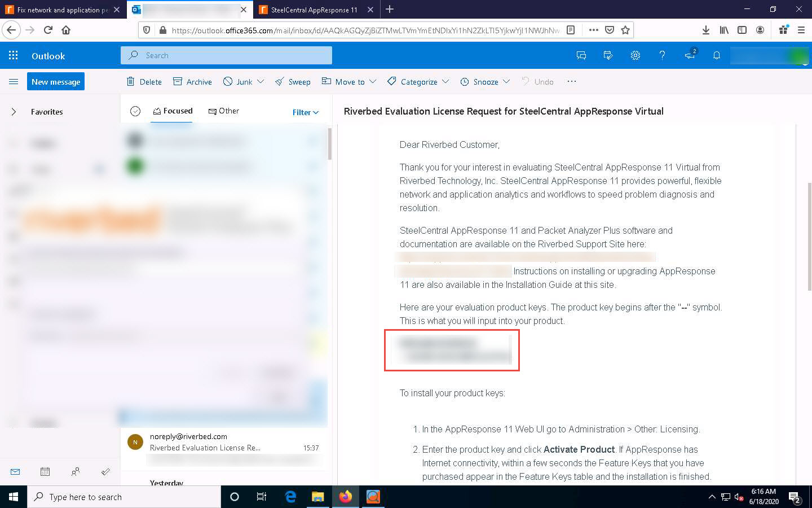Open the feedback megaphone with badge
This screenshot has height=508, width=812.
[690, 55]
